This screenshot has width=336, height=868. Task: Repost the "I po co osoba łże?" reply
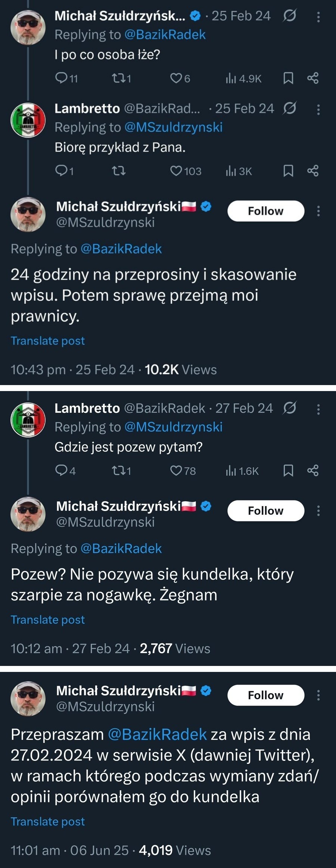click(x=118, y=78)
